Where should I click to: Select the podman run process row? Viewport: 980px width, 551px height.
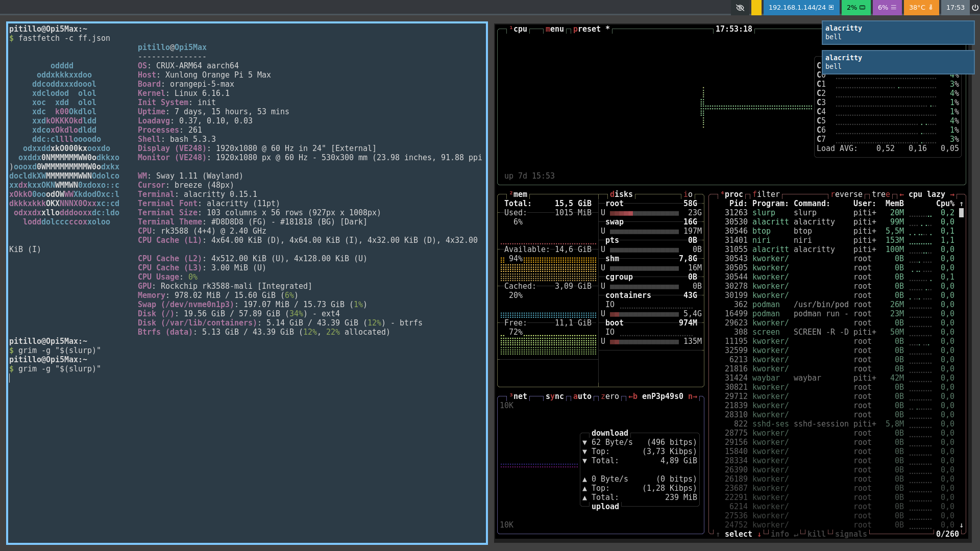(x=817, y=314)
